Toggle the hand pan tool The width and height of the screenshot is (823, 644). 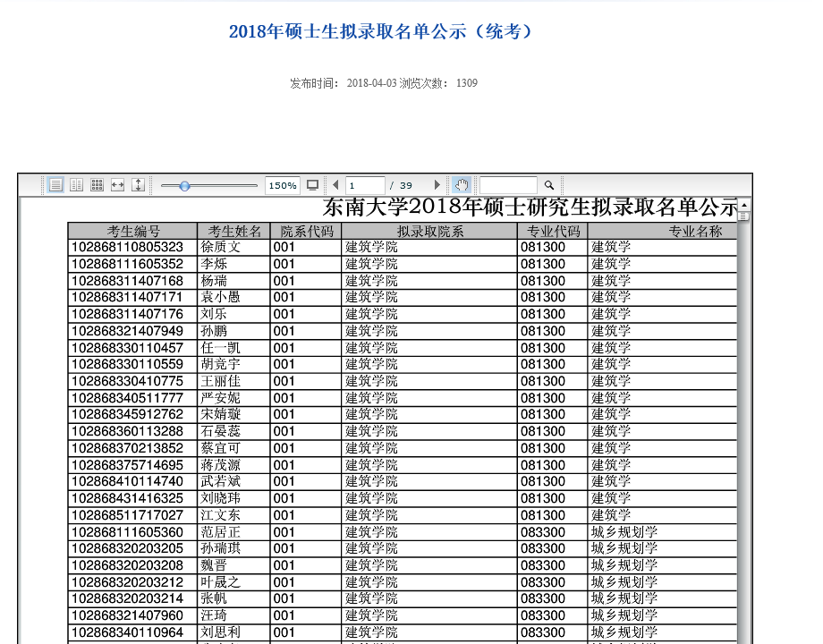pos(462,185)
